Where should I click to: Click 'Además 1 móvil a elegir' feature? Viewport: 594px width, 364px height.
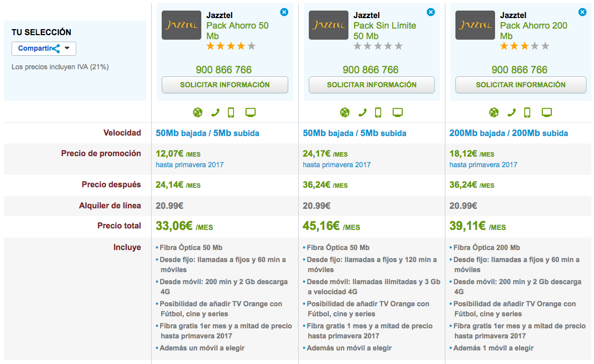pos(494,348)
